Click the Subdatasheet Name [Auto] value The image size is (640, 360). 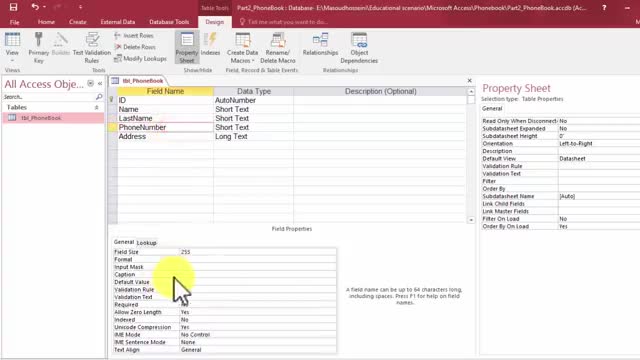(x=599, y=196)
